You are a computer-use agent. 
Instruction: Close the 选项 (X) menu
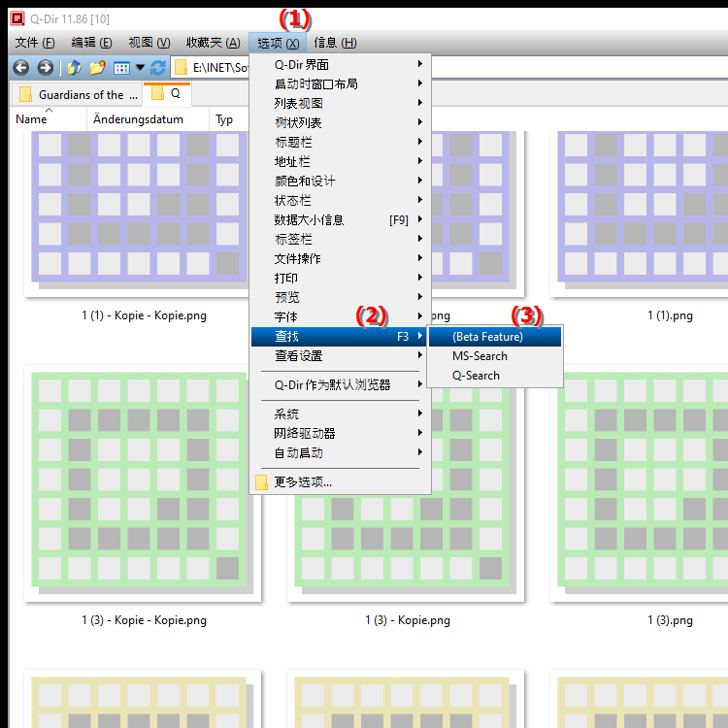pyautogui.click(x=278, y=43)
